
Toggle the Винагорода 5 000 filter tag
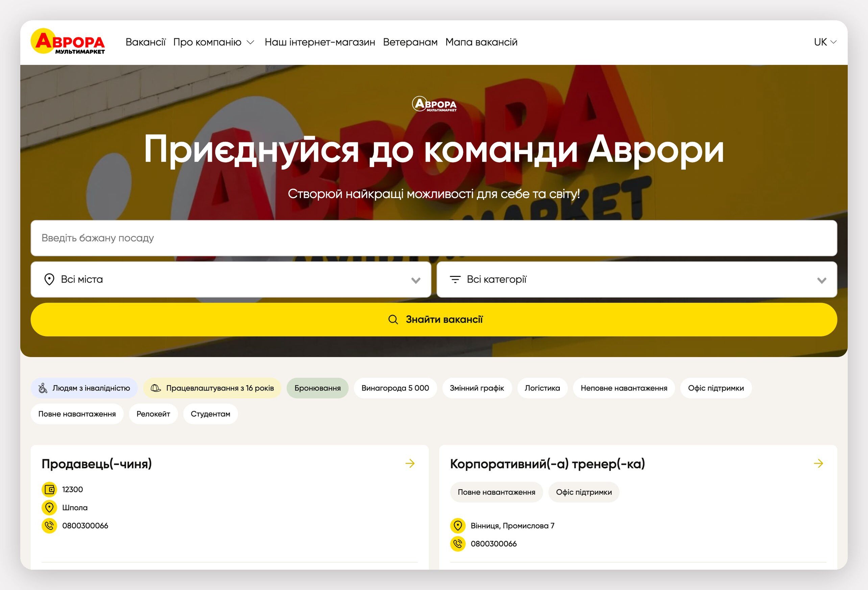click(395, 388)
